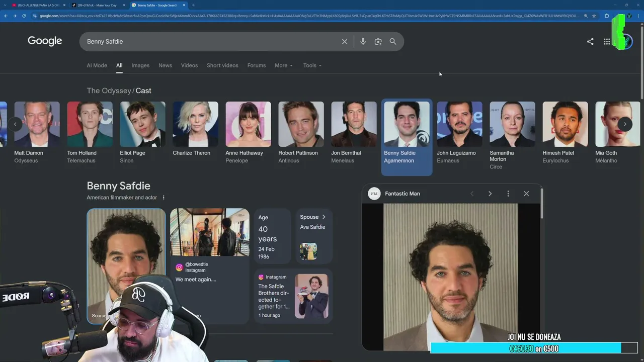
Task: Select Robert Pattinson cast card
Action: click(x=301, y=133)
